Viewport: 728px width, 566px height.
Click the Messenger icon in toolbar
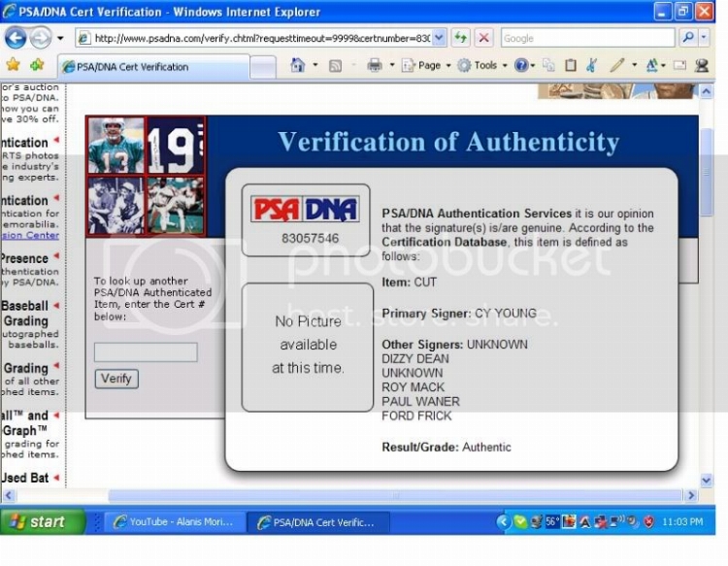(702, 65)
